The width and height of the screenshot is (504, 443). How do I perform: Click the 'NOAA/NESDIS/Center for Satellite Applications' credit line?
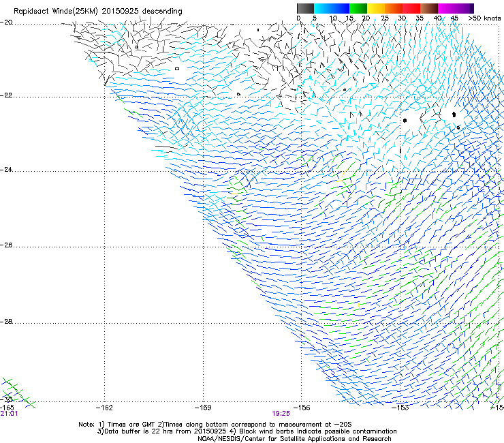(294, 439)
